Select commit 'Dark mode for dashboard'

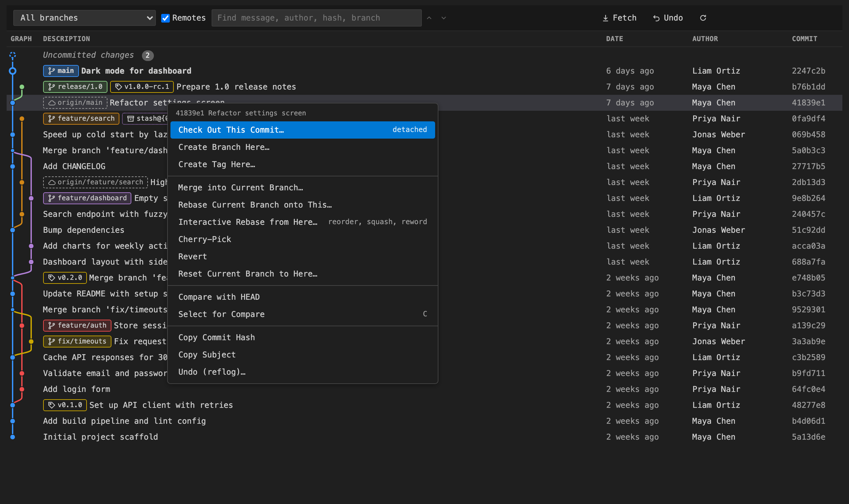424,71
